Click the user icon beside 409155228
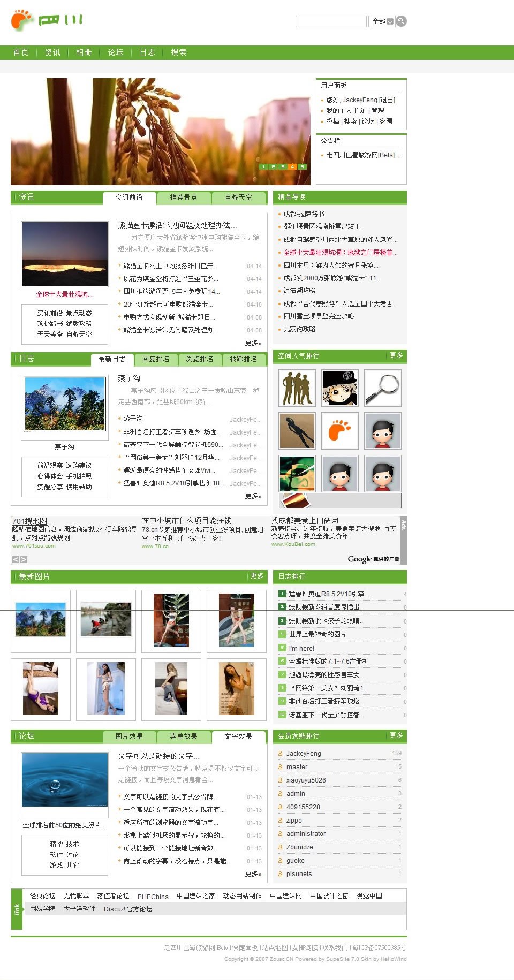Screen dimensions: 514x980 point(280,807)
